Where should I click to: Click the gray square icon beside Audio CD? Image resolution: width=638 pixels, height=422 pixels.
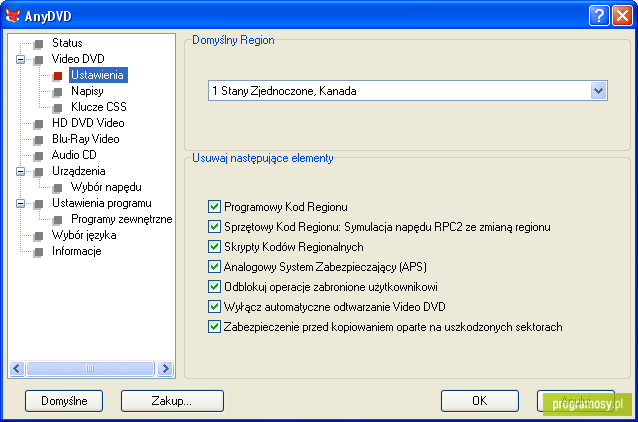coord(39,156)
